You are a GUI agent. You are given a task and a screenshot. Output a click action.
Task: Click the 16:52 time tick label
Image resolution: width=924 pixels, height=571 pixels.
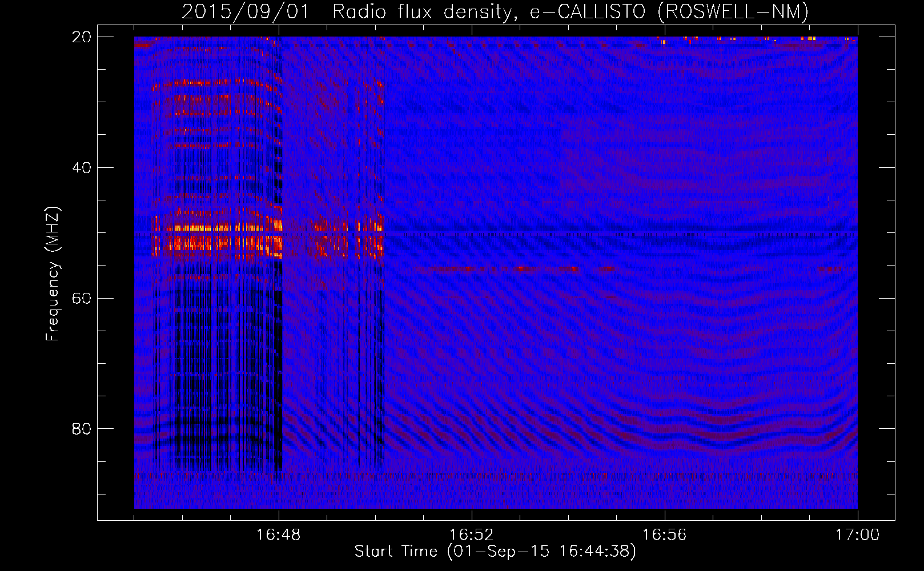(471, 535)
